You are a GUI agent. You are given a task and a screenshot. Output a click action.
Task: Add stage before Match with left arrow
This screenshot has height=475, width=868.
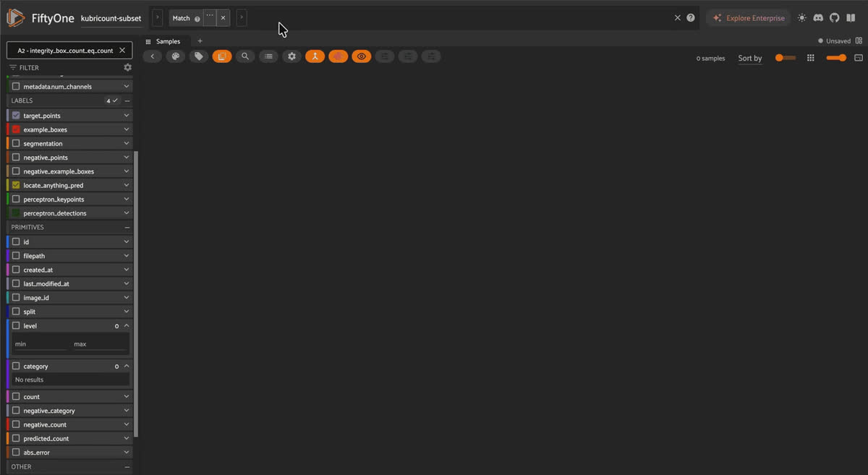[158, 18]
